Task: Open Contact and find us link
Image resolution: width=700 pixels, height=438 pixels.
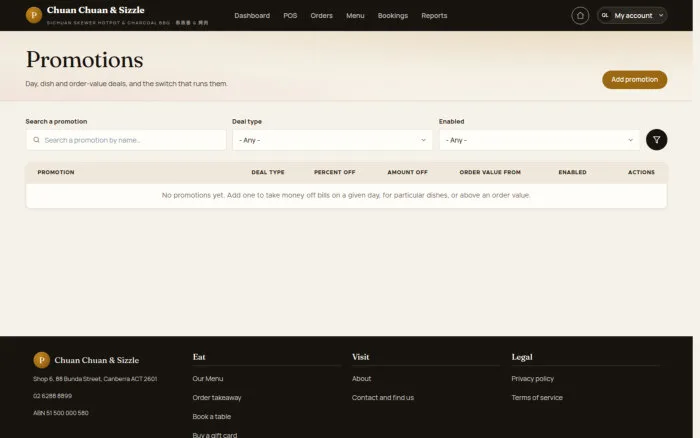Action: click(x=383, y=397)
